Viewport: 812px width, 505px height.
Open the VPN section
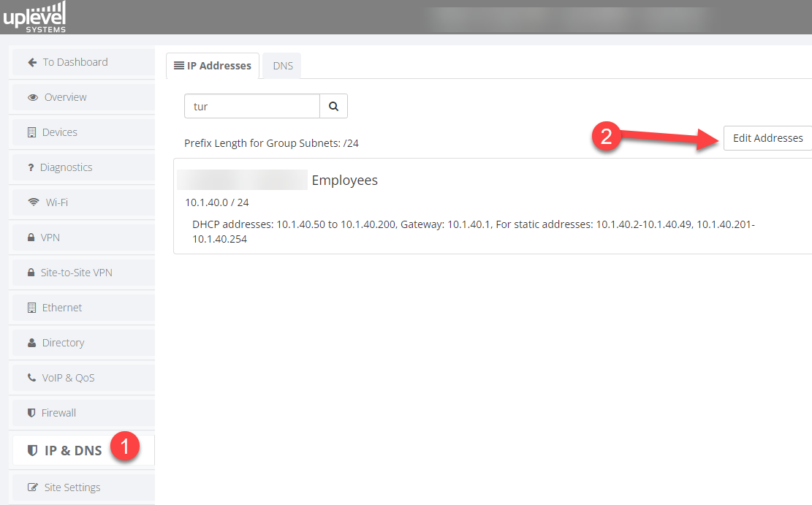click(x=83, y=238)
